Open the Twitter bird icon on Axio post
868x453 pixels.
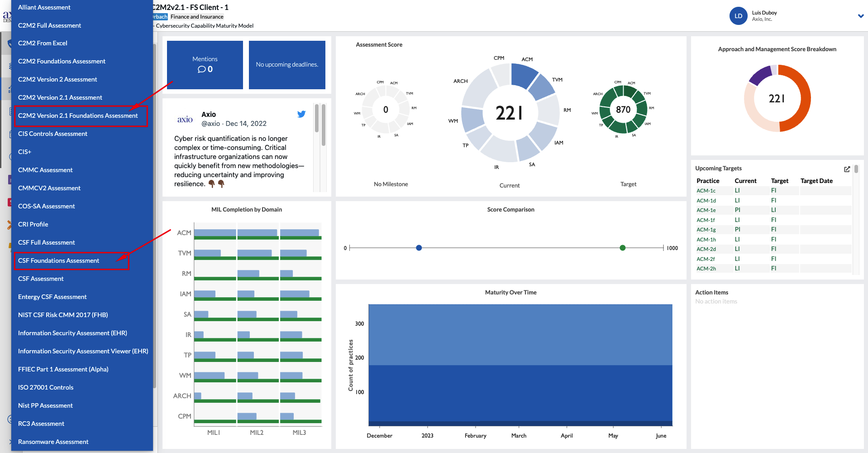point(301,114)
